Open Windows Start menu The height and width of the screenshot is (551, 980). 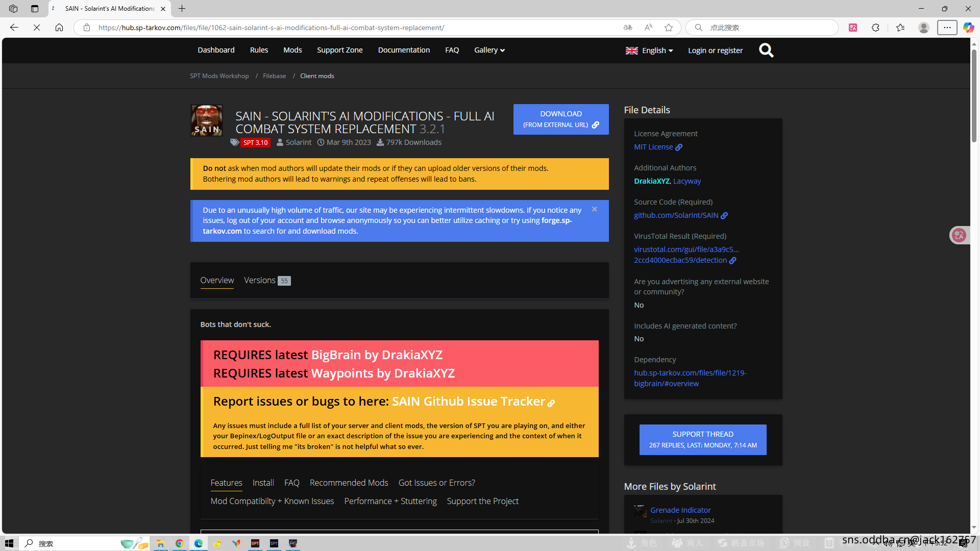[9, 543]
